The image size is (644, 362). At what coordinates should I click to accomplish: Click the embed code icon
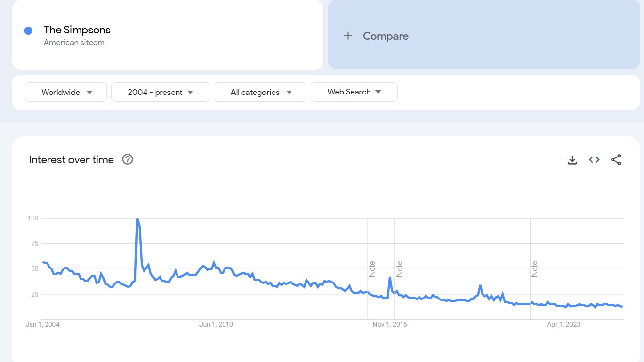594,160
